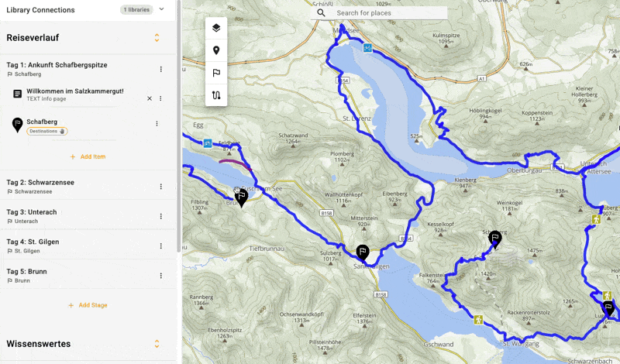
Task: Click the Add Stage button
Action: [88, 305]
